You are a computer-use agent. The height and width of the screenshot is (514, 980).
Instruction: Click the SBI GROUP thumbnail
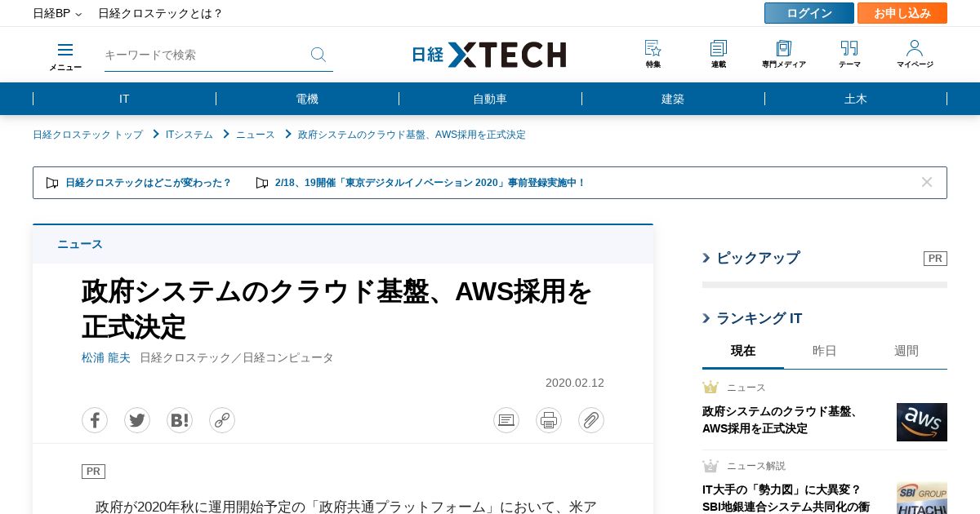[x=922, y=498]
